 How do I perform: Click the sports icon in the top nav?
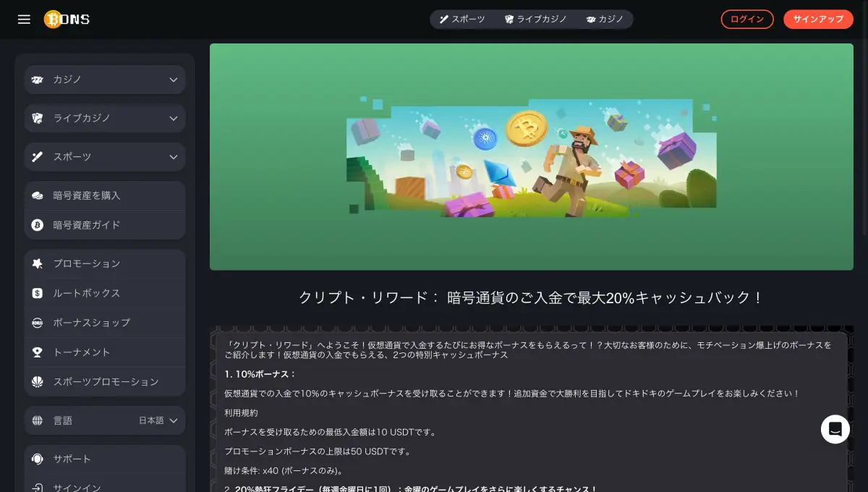click(444, 20)
